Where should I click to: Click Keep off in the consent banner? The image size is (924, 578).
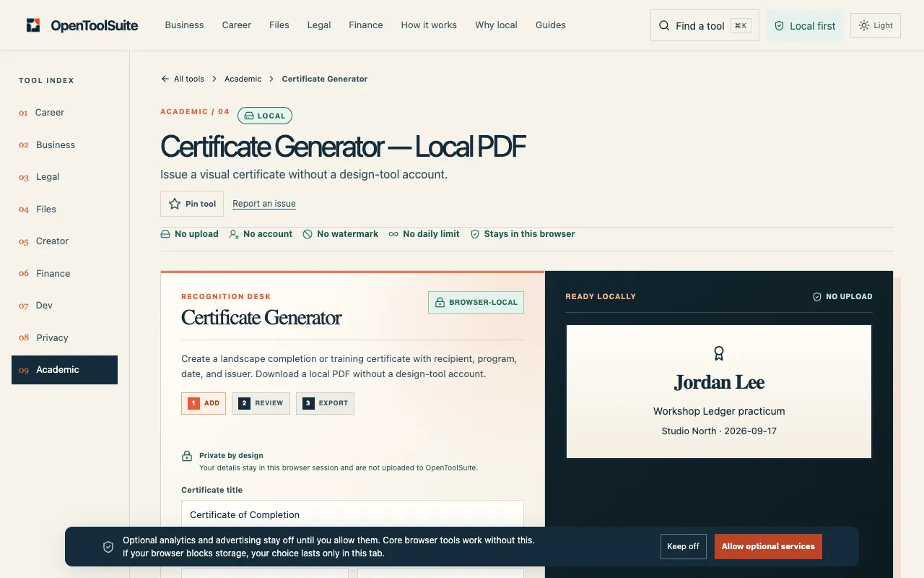(683, 546)
